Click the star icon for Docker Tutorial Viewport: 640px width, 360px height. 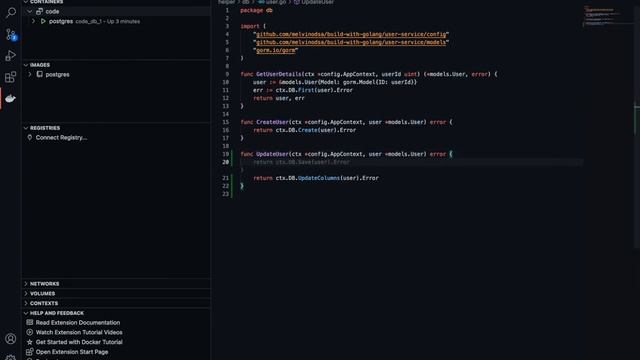30,342
